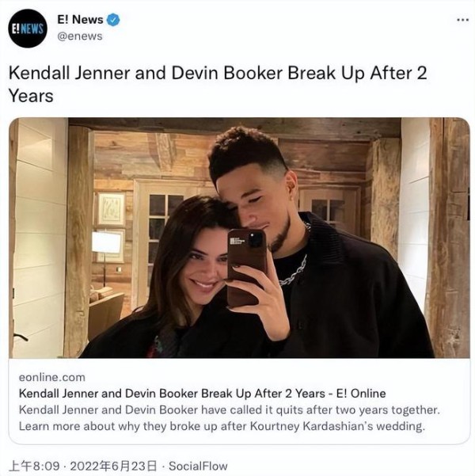
Task: Open the couple selfie preview image
Action: tap(239, 238)
